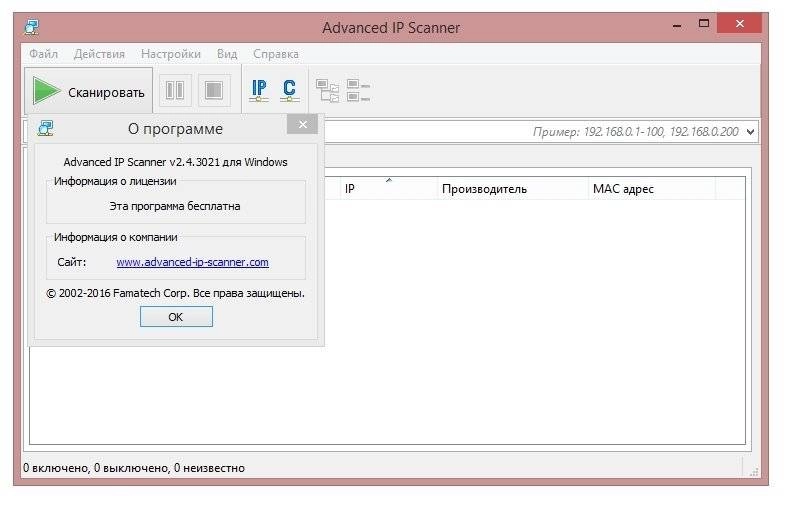Close the Advanced IP Scanner main window
786x505 pixels.
(739, 24)
